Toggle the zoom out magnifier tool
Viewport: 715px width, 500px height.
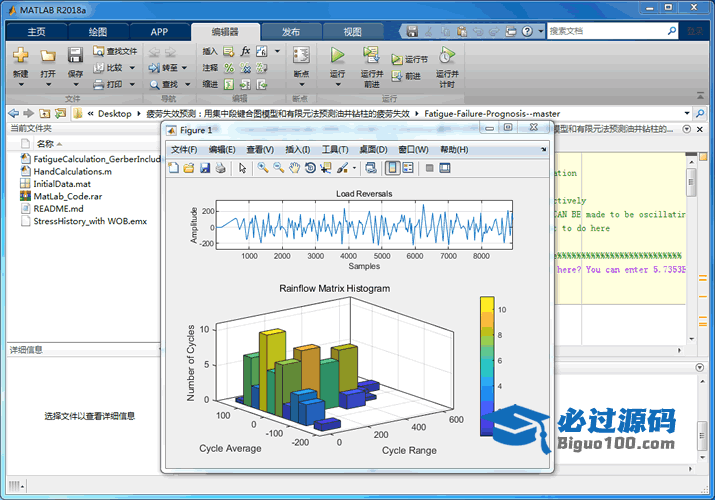pos(279,168)
